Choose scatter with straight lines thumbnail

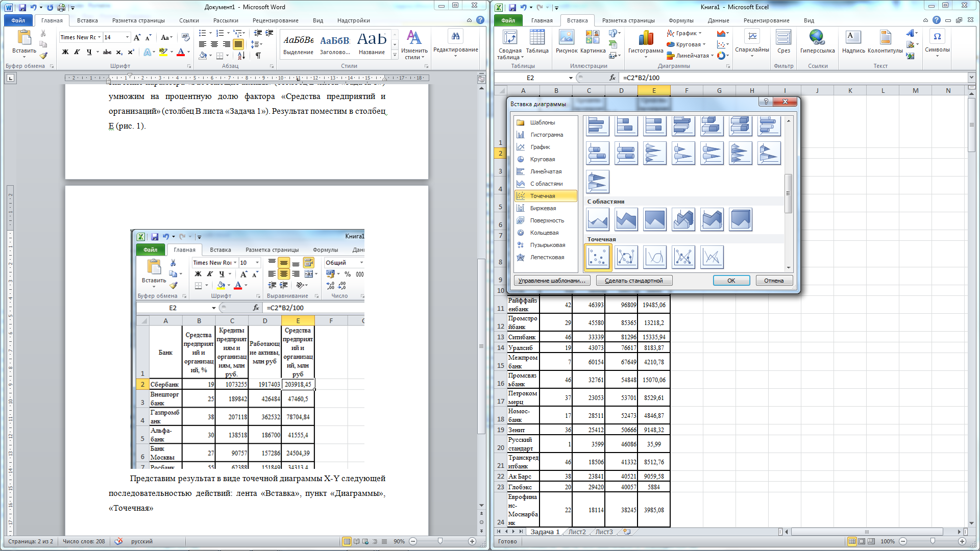[x=712, y=257]
